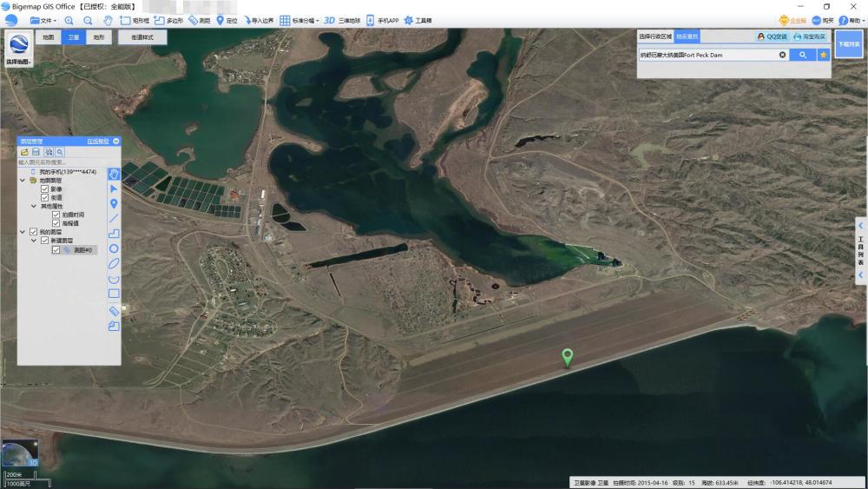
Task: Open the 标准分幅 grid dropdown
Action: (299, 21)
